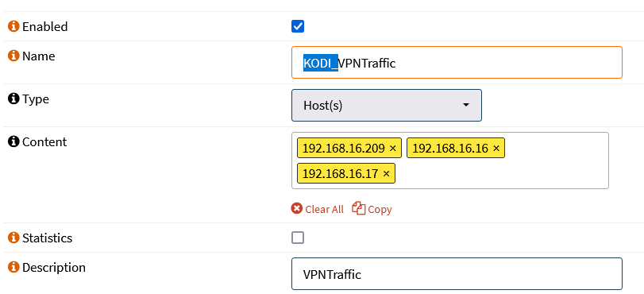Remove the 192.168.16.17 entry

coord(386,173)
